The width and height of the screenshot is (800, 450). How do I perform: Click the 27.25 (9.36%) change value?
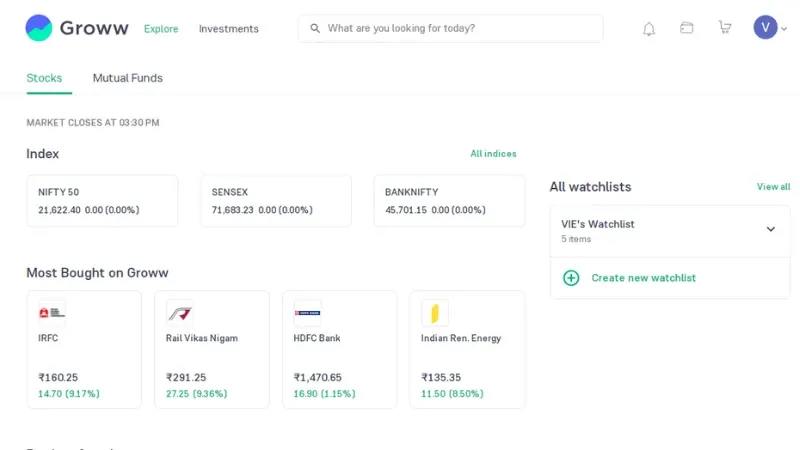(196, 394)
